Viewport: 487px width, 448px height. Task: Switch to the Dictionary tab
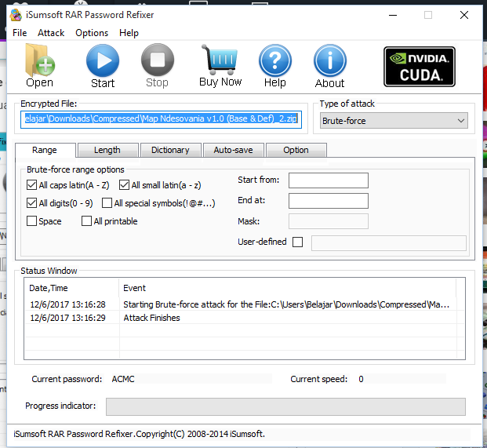[170, 150]
